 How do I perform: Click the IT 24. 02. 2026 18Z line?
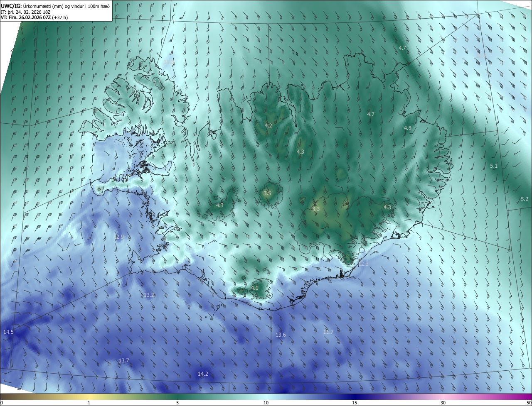(x=27, y=12)
